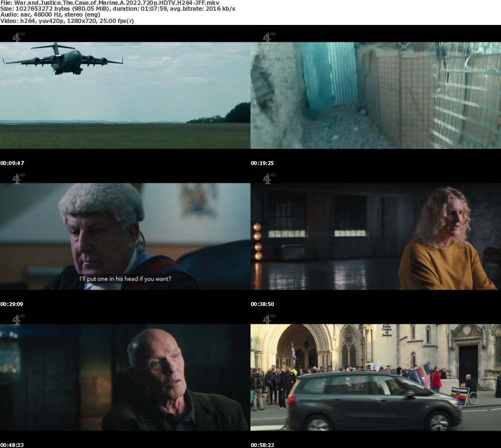The width and height of the screenshot is (501, 448).
Task: Open the thumbnail with the corrugated metal fence
Action: [x=375, y=95]
